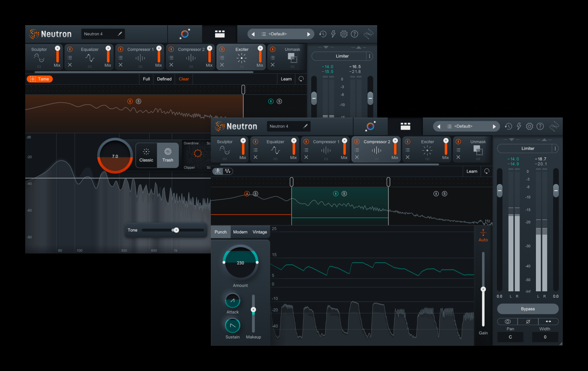Image resolution: width=588 pixels, height=371 pixels.
Task: Remove the Compressor 2 module in the front window
Action: click(357, 157)
